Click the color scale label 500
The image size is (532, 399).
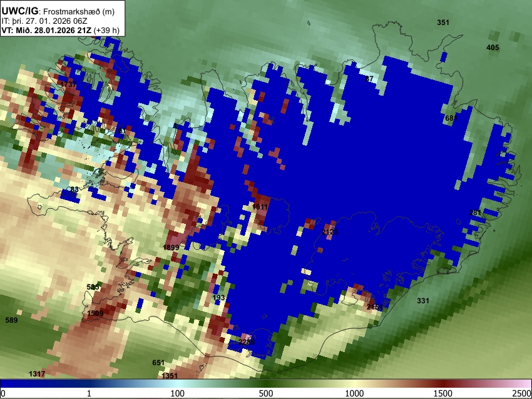point(266,393)
